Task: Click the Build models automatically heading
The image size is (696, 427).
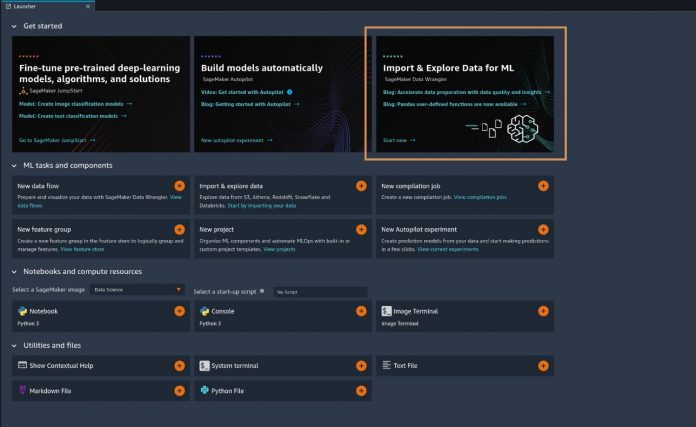Action: tap(262, 68)
